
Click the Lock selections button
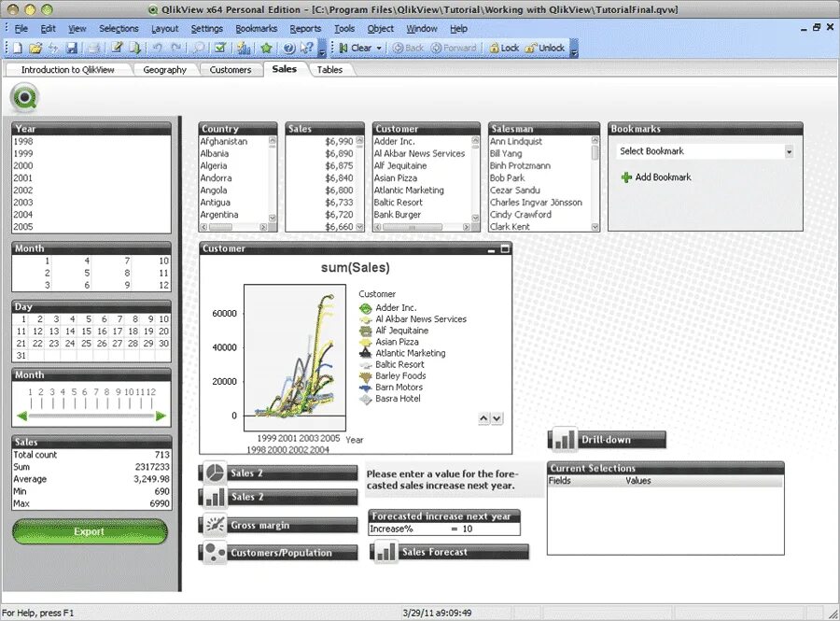tap(504, 48)
